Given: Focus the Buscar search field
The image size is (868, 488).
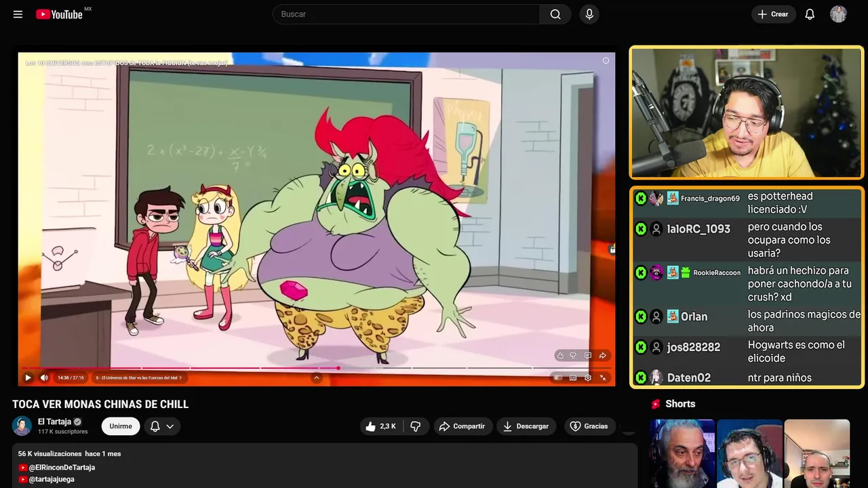Looking at the screenshot, I should click(406, 14).
